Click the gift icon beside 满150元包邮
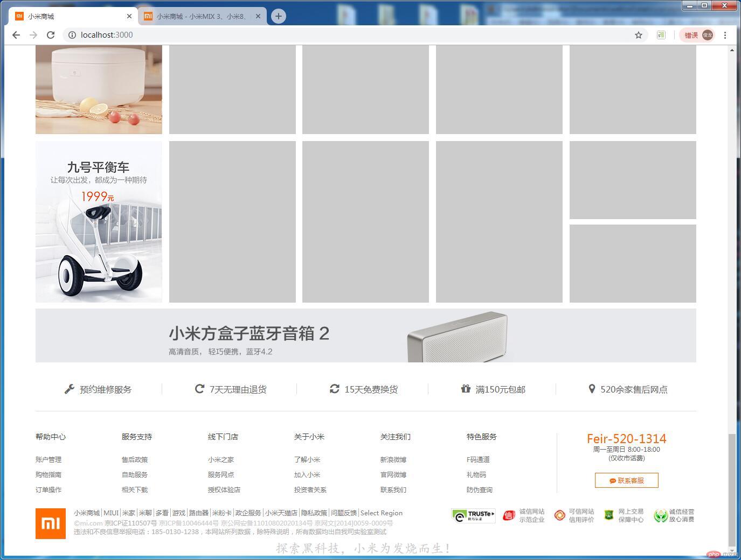Viewport: 741px width, 560px height. (x=466, y=389)
